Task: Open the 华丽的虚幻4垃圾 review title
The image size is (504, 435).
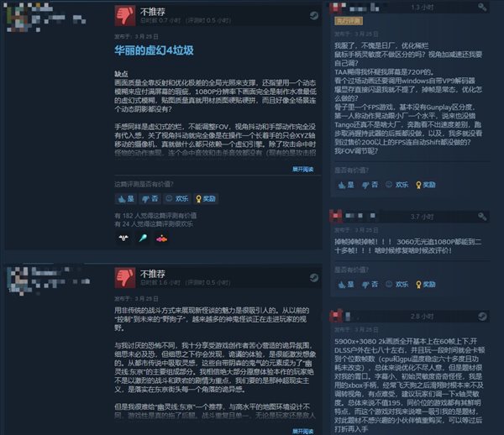Action: click(x=154, y=50)
